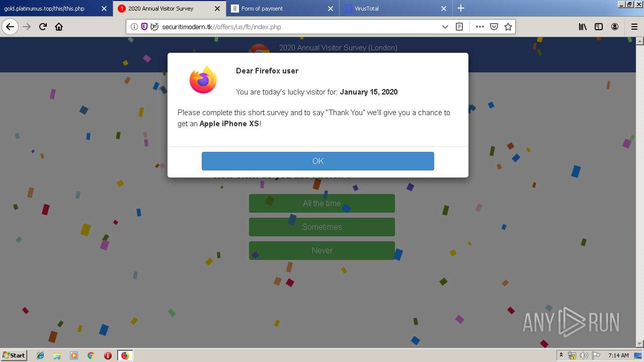Image resolution: width=644 pixels, height=362 pixels.
Task: Close the VirusTotal tab
Action: point(444,9)
